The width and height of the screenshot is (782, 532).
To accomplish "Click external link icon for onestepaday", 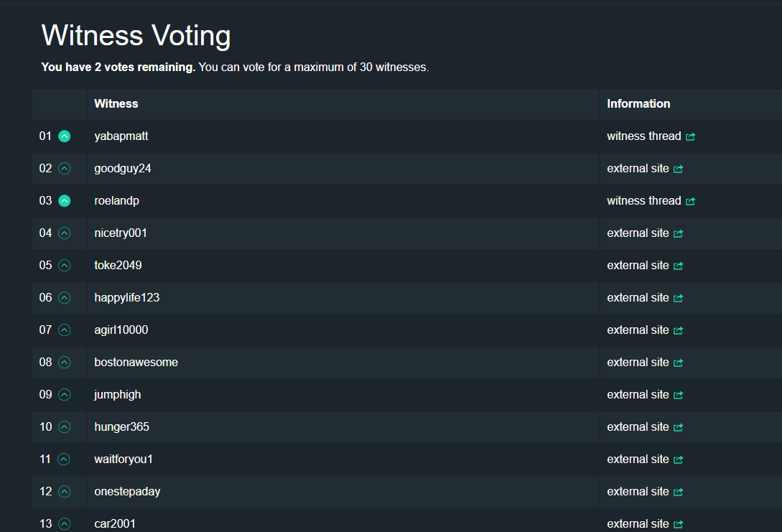I will (x=679, y=493).
